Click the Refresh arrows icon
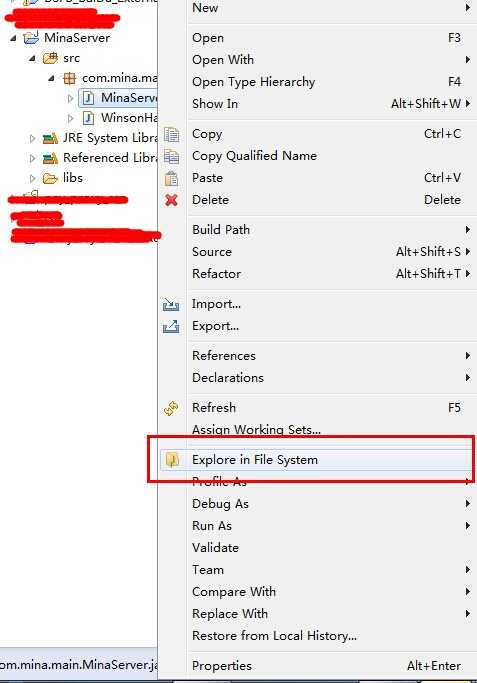Image resolution: width=477 pixels, height=683 pixels. pos(171,408)
